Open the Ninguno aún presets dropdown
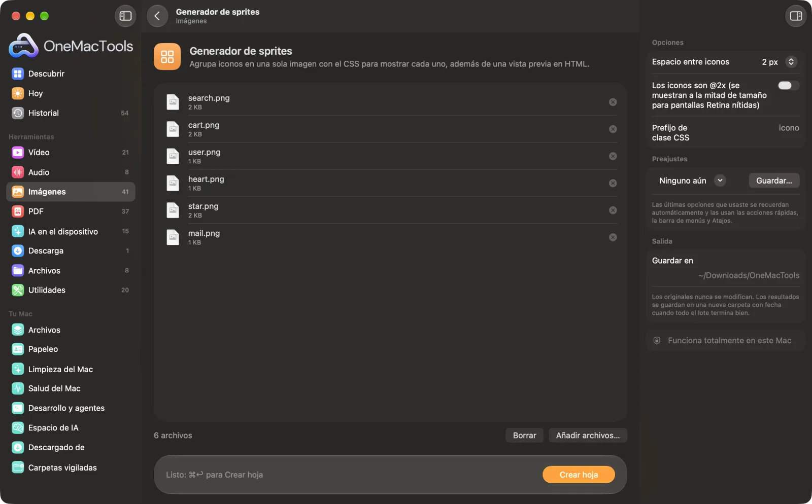The image size is (812, 504). [x=692, y=181]
